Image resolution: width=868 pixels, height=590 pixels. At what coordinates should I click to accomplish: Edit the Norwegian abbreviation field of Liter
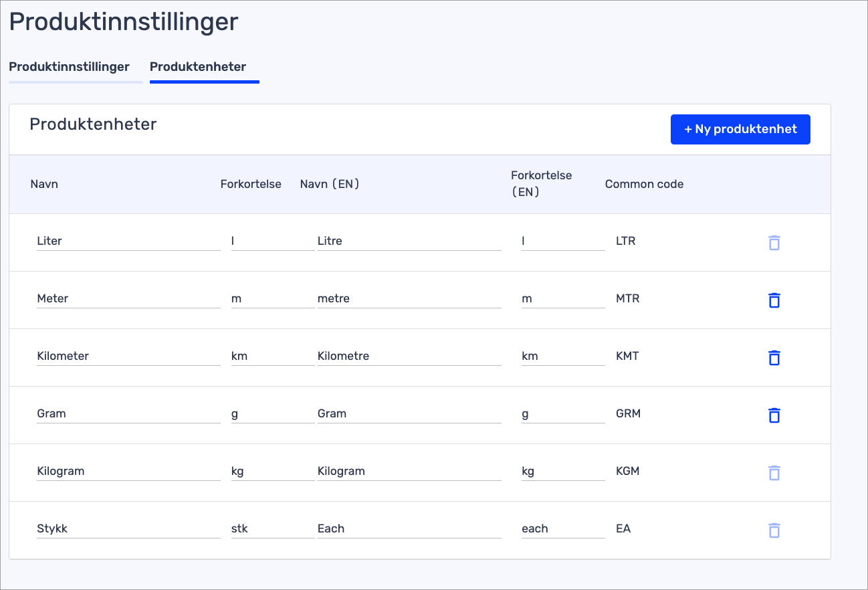click(273, 241)
